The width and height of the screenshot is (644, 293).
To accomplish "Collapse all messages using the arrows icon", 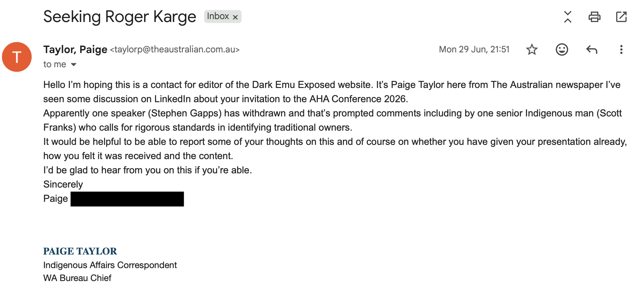I will 567,17.
